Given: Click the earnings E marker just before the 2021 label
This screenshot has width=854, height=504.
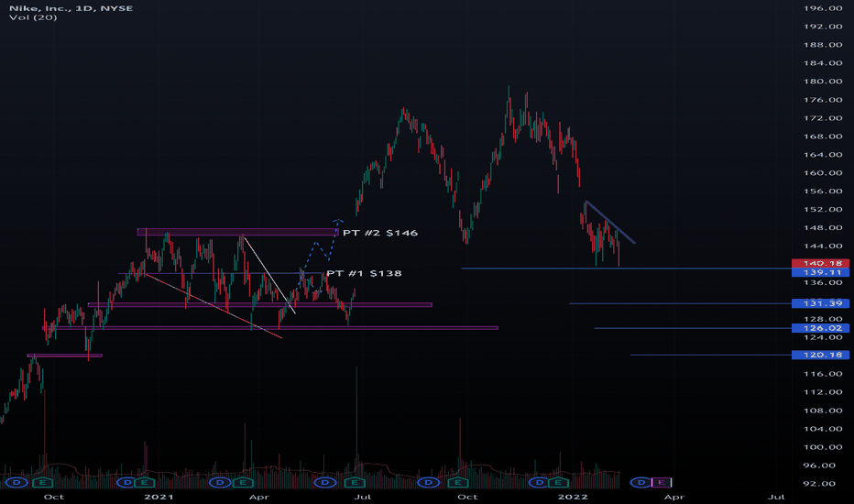Looking at the screenshot, I should coord(145,483).
